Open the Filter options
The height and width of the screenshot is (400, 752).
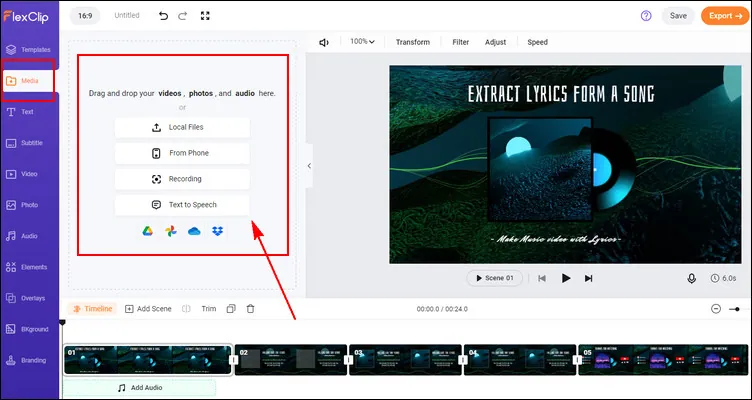(x=460, y=42)
